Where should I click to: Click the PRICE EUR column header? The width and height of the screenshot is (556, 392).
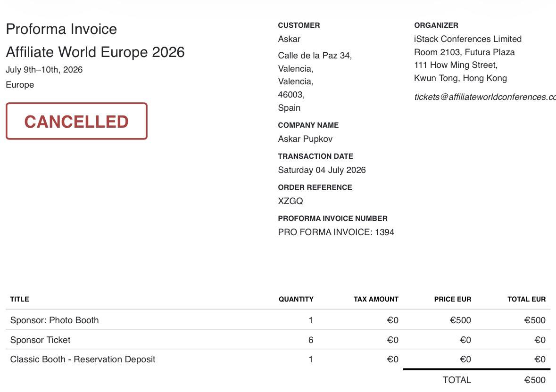452,299
